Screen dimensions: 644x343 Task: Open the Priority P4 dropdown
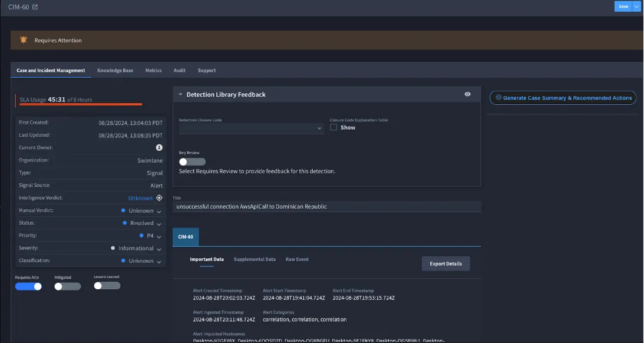click(x=159, y=236)
